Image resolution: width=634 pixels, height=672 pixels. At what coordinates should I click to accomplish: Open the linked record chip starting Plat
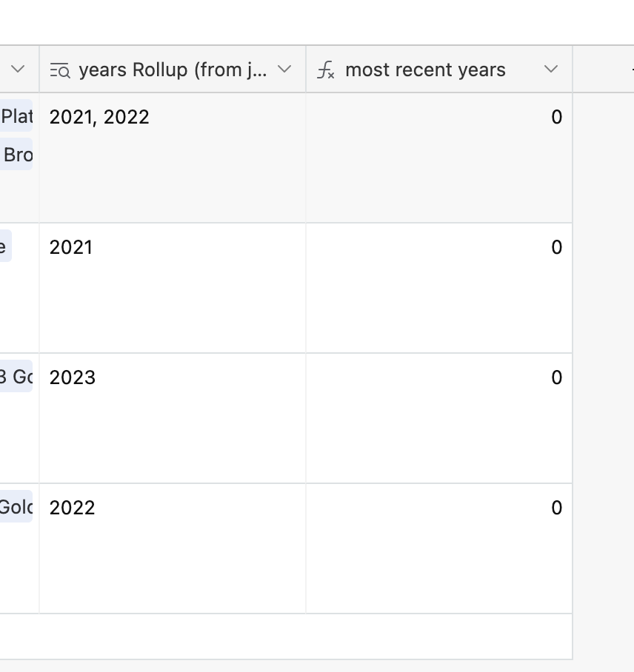point(16,115)
